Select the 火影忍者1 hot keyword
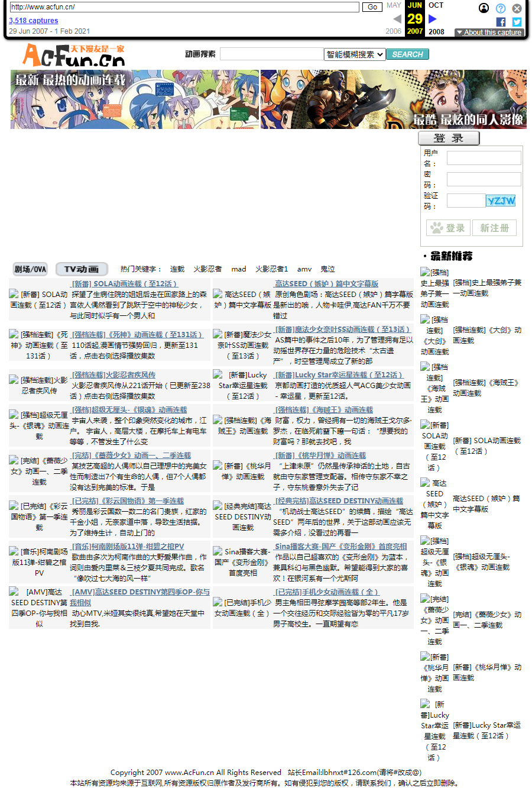 coord(272,269)
